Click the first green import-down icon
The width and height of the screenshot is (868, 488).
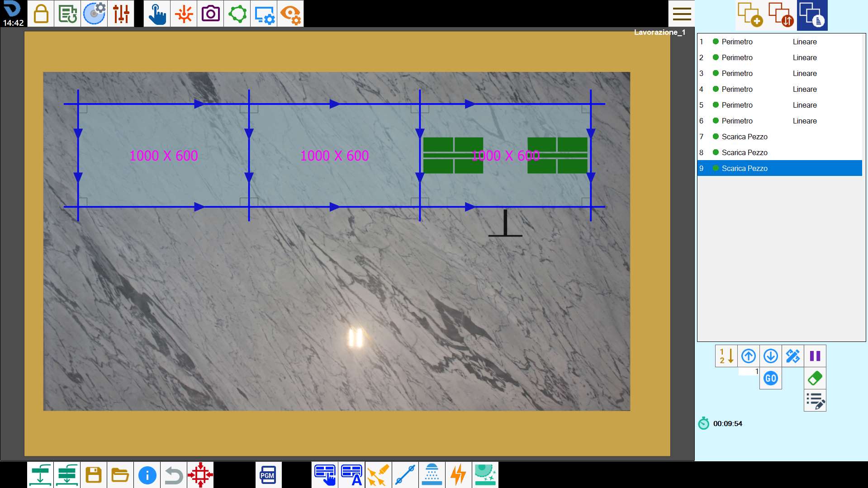coord(40,475)
